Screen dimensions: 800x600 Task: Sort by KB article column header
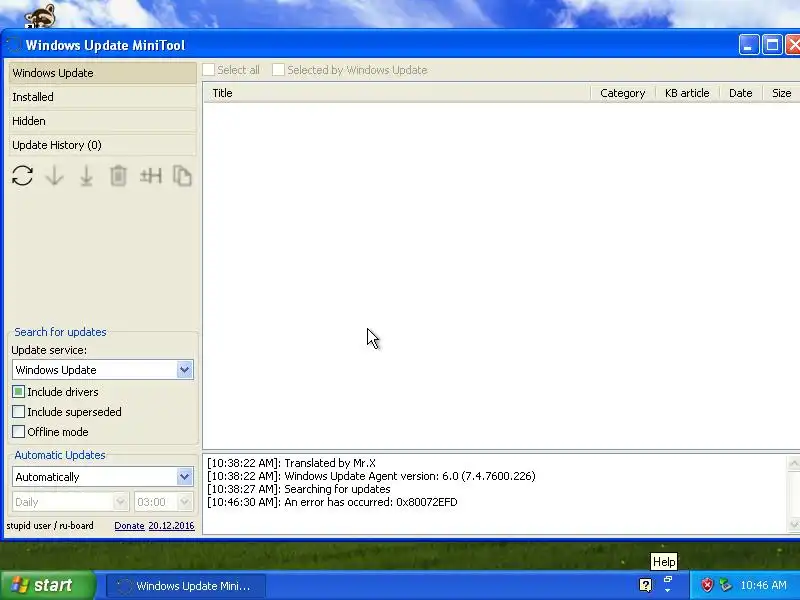[x=687, y=93]
